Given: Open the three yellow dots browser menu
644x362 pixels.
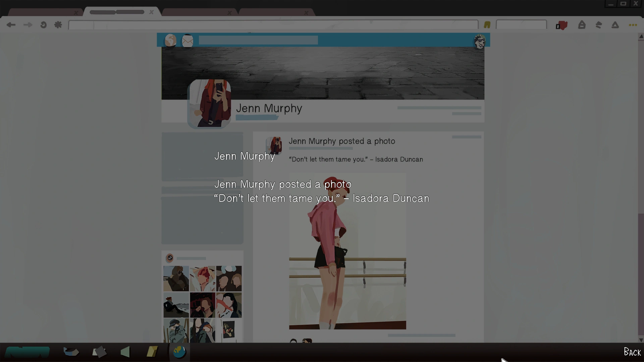Looking at the screenshot, I should [x=633, y=25].
